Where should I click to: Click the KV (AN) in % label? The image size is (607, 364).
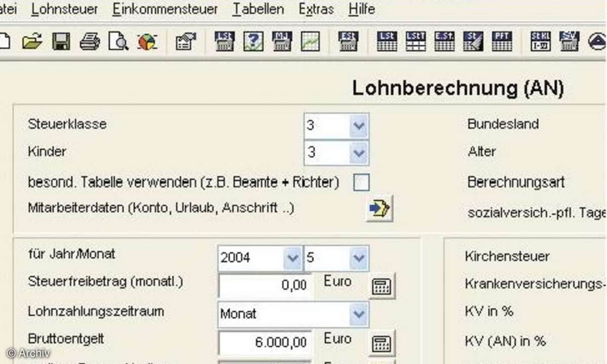pyautogui.click(x=505, y=341)
